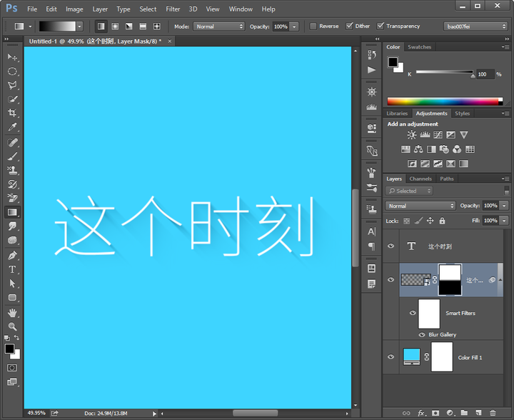
Task: Toggle the Transparency checkbox
Action: point(381,26)
